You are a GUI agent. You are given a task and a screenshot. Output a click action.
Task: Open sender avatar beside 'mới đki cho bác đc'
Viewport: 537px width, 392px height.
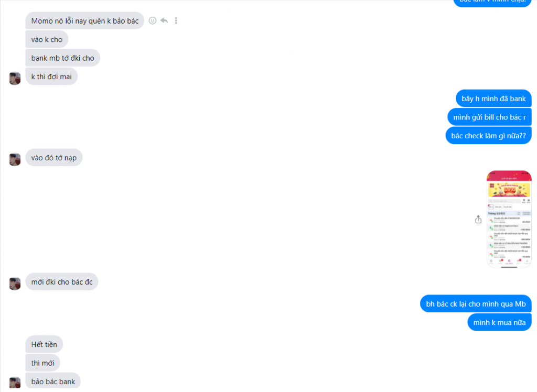pos(15,284)
